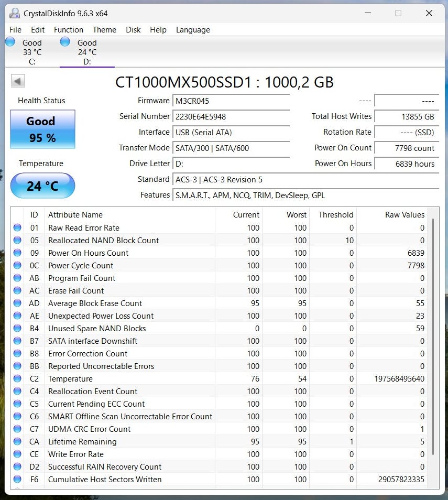Click status orb for Current Pending ECC Count
Viewport: 448px width, 500px height.
(17, 404)
